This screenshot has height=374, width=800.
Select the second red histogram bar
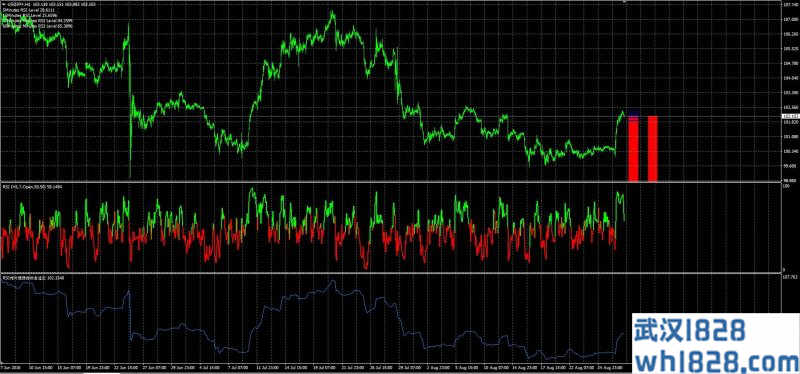(x=653, y=148)
